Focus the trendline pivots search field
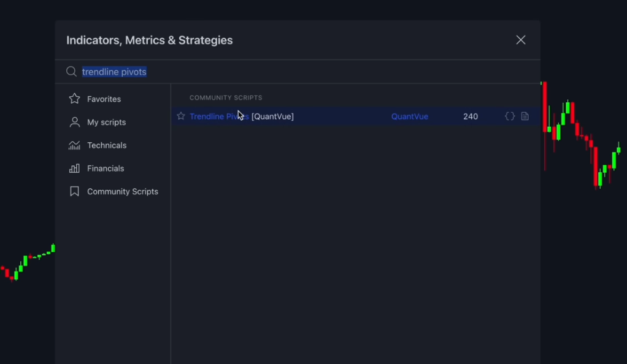Screen dimensions: 627x364 298,72
